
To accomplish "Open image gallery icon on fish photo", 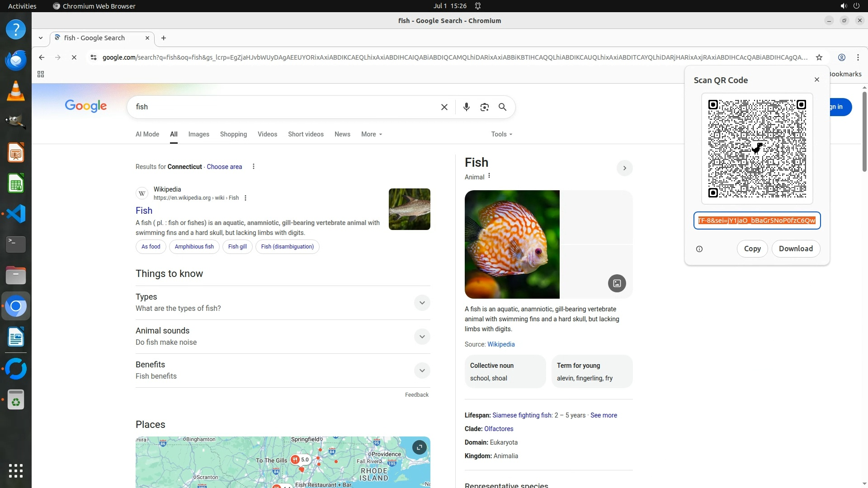I will click(617, 283).
